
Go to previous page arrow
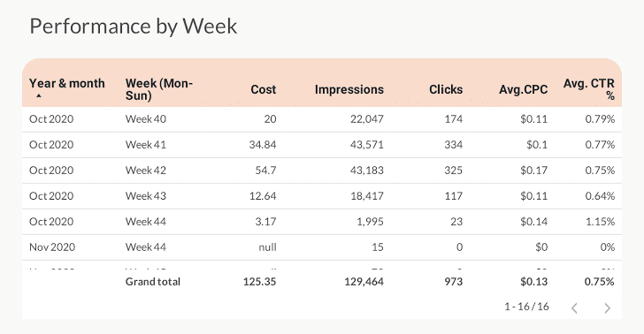pyautogui.click(x=575, y=308)
